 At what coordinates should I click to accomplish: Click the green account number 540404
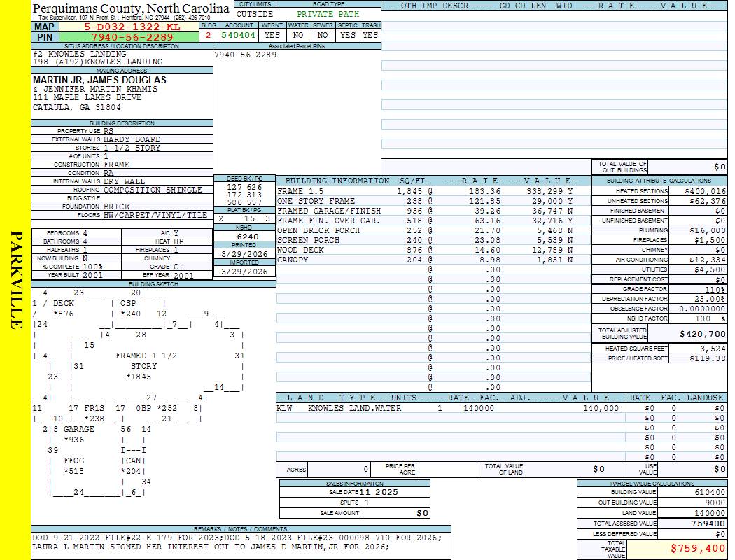[x=238, y=34]
